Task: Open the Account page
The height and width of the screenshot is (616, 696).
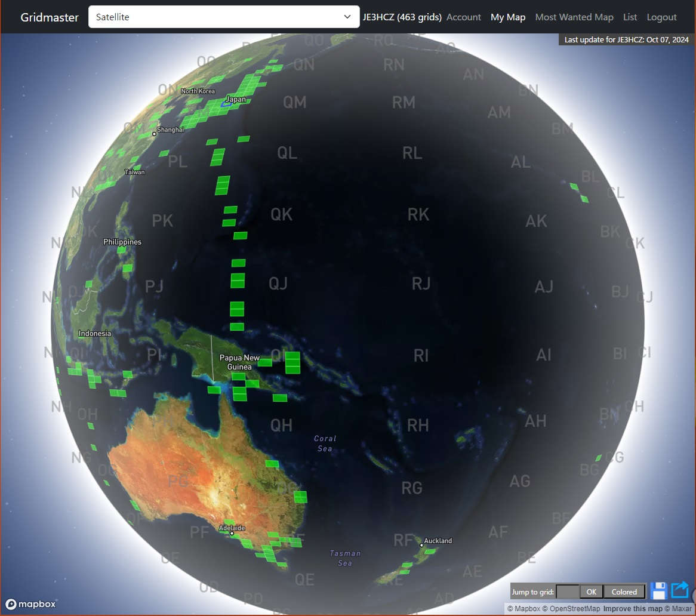Action: tap(463, 17)
